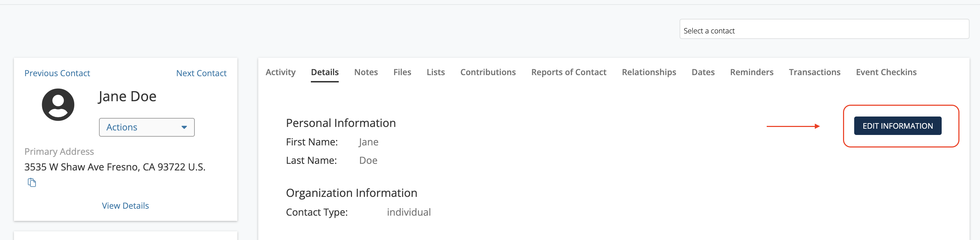Go to the Previous Contact
The width and height of the screenshot is (980, 240).
pyautogui.click(x=57, y=73)
